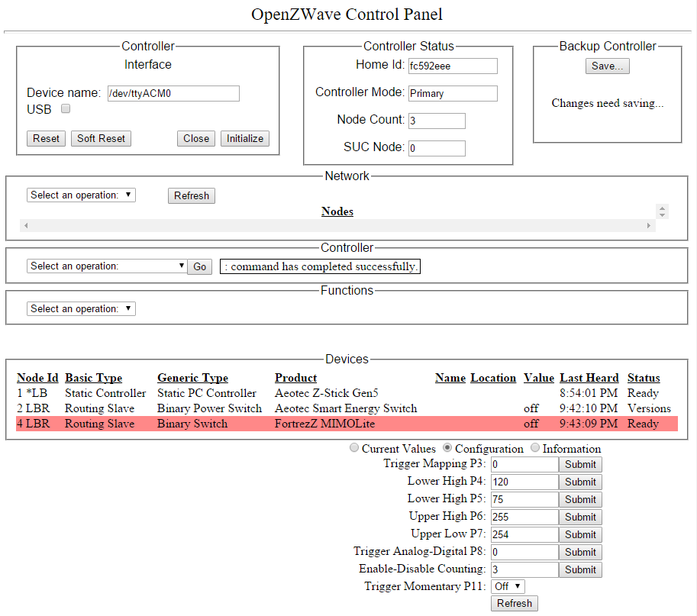The image size is (697, 616).
Task: Select the Aeotec Z-Stick Gen5 row
Action: point(347,393)
